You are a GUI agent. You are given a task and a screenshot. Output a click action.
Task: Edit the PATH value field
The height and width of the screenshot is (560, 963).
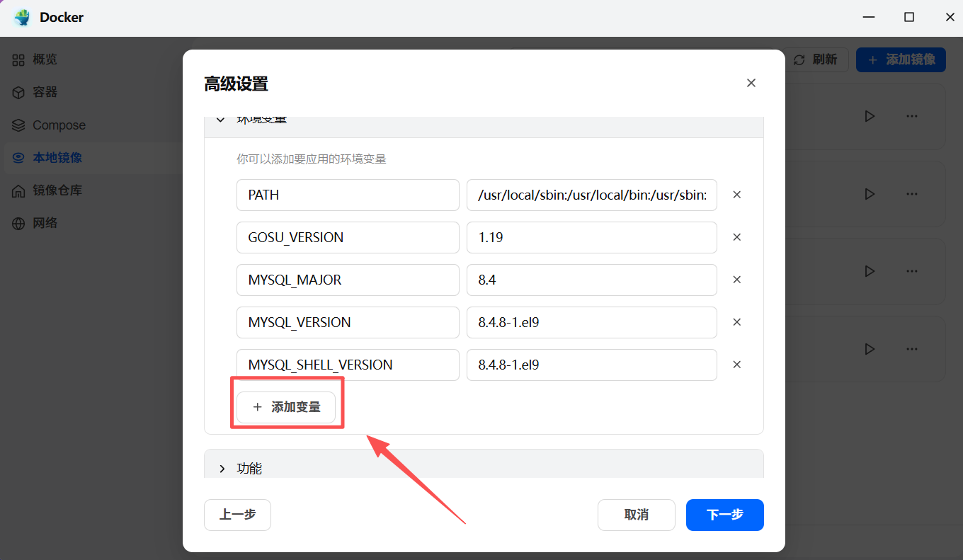pyautogui.click(x=592, y=195)
